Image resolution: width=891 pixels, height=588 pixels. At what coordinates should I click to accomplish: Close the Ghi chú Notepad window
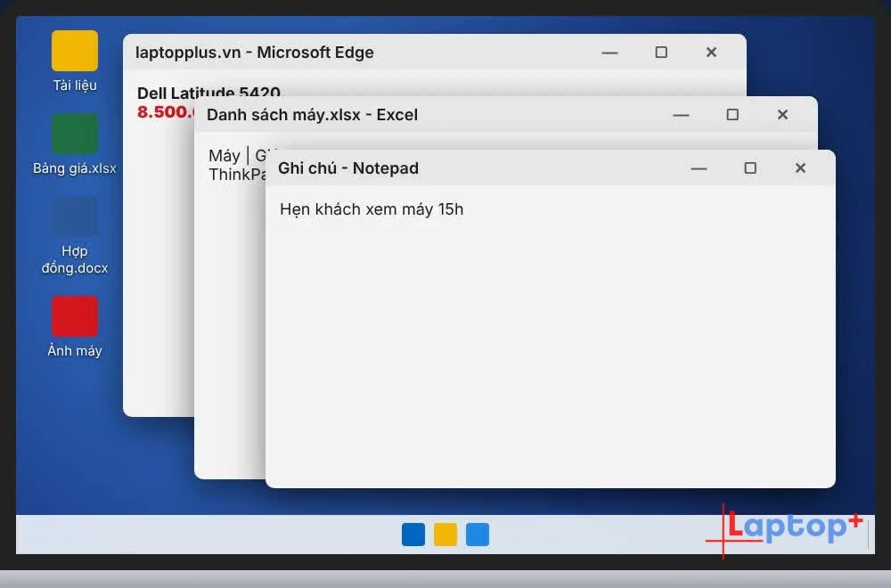coord(800,167)
